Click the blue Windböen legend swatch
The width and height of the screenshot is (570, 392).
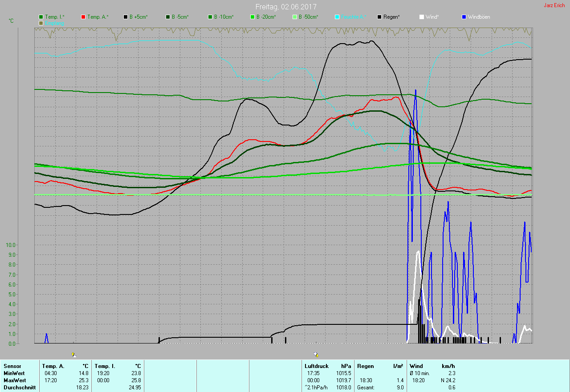coord(464,17)
